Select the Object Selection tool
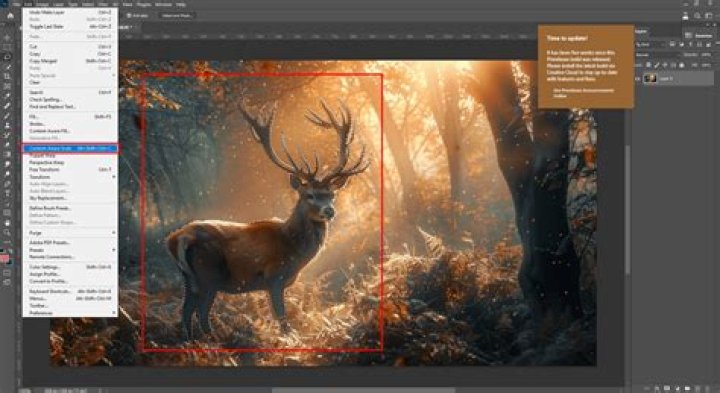Screen dimensions: 720x393 (x=7, y=67)
